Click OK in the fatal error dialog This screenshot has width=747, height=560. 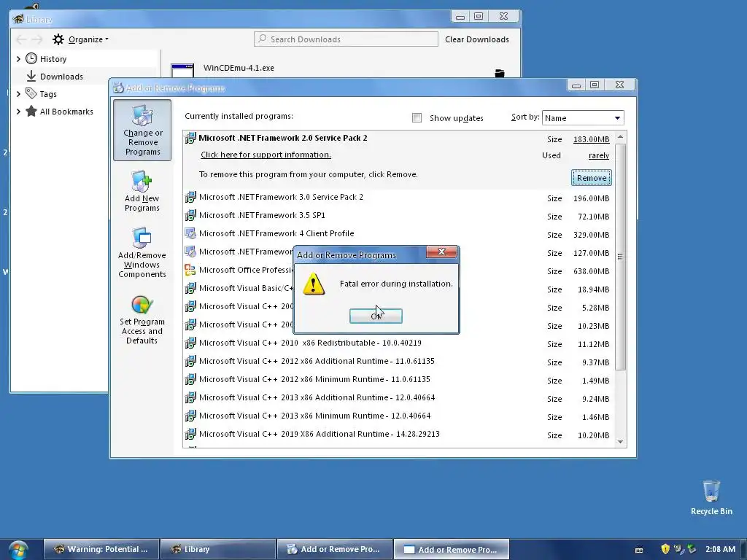coord(376,316)
